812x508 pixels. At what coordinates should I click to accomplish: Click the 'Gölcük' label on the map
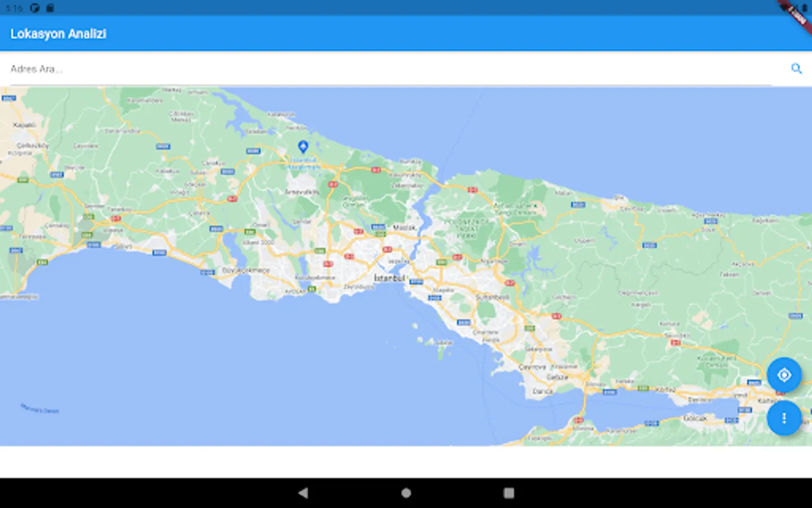(695, 418)
